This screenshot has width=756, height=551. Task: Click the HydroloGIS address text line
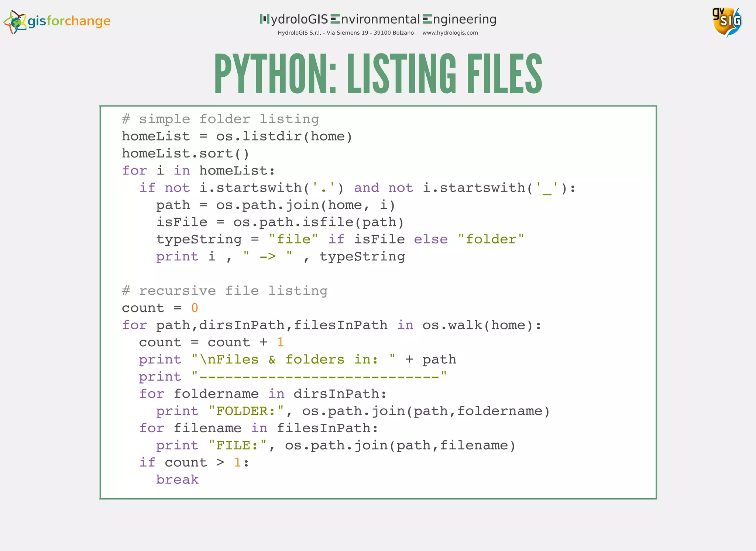tap(346, 33)
